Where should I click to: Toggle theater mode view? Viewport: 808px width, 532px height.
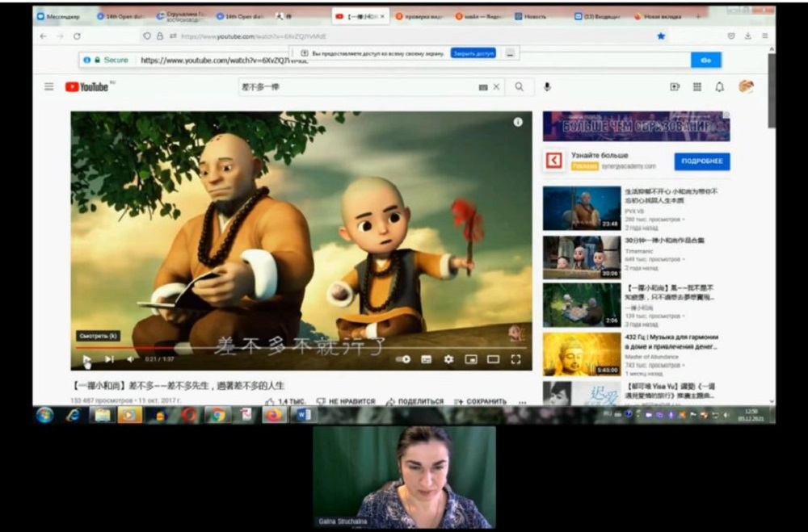coord(493,359)
